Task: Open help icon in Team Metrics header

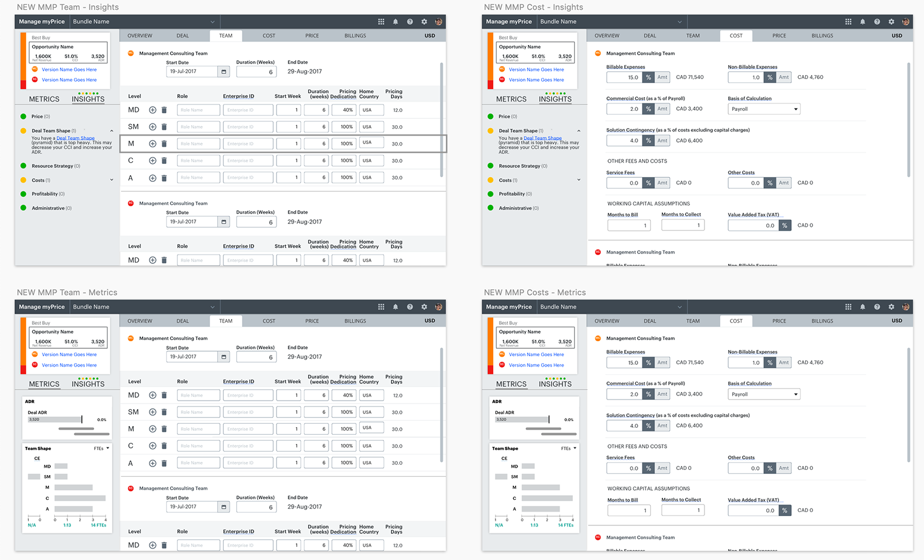Action: [x=409, y=307]
